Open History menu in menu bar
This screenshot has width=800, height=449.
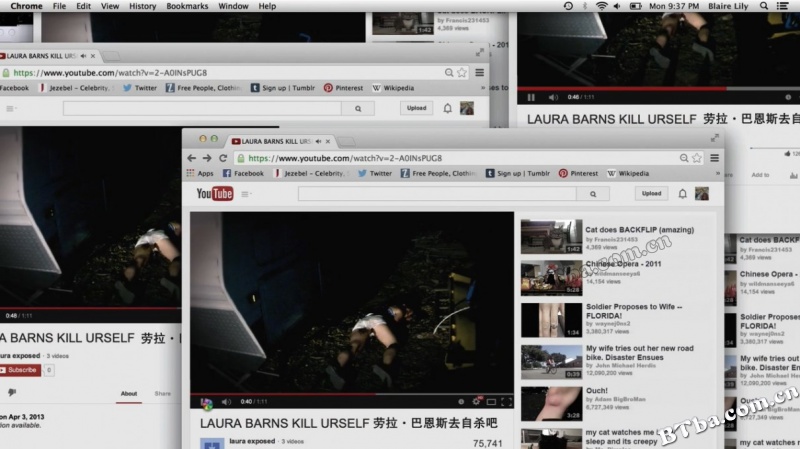[x=142, y=6]
